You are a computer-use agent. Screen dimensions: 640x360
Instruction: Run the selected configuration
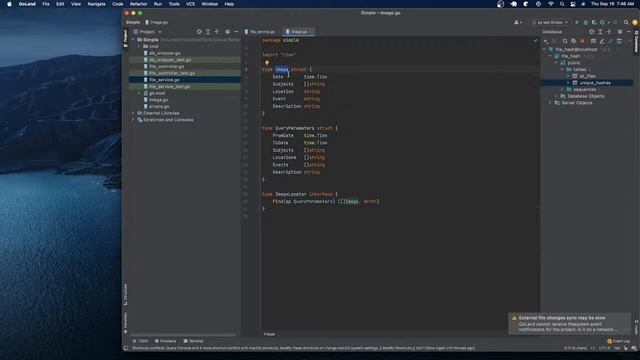577,22
